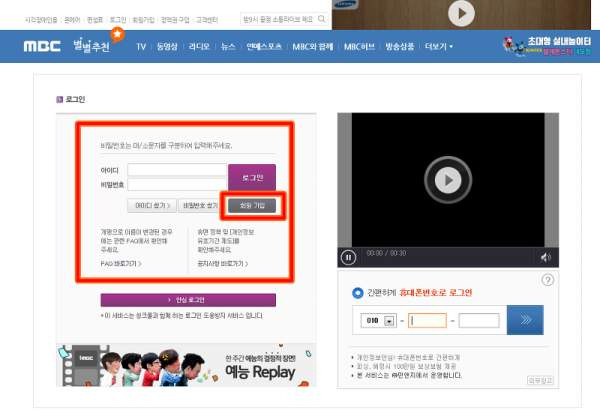This screenshot has height=419, width=600.
Task: Click the 휴대폰번호로 로그인 heading text
Action: click(x=436, y=293)
